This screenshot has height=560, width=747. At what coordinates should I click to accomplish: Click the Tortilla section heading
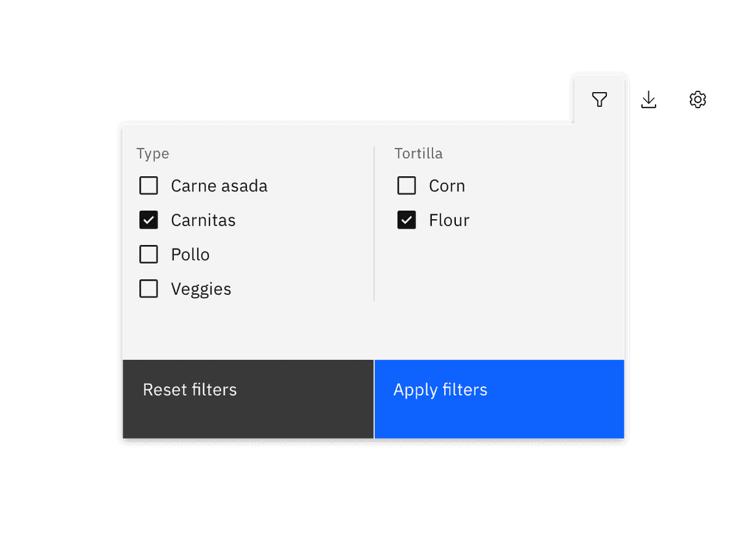coord(418,154)
